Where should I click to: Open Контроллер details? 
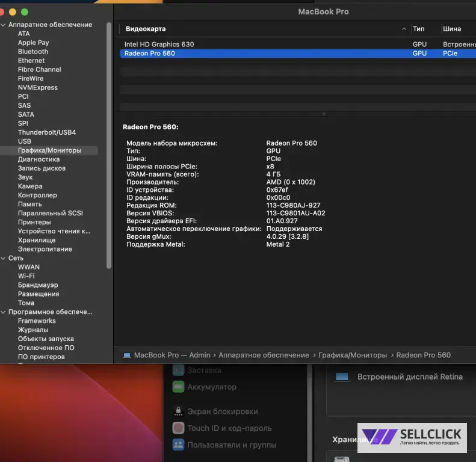[x=37, y=195]
